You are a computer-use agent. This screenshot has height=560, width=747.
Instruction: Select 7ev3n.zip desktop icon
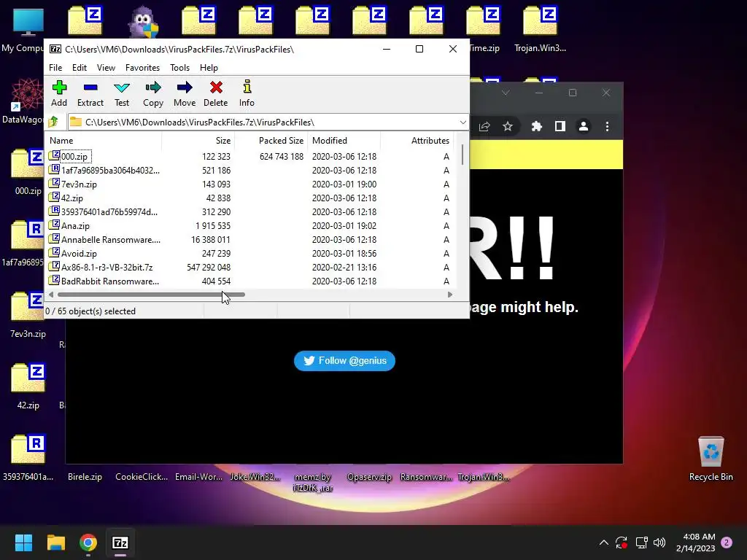click(28, 315)
